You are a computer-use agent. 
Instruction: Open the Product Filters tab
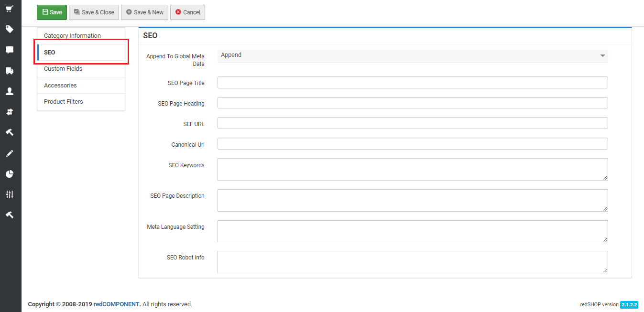[81, 102]
